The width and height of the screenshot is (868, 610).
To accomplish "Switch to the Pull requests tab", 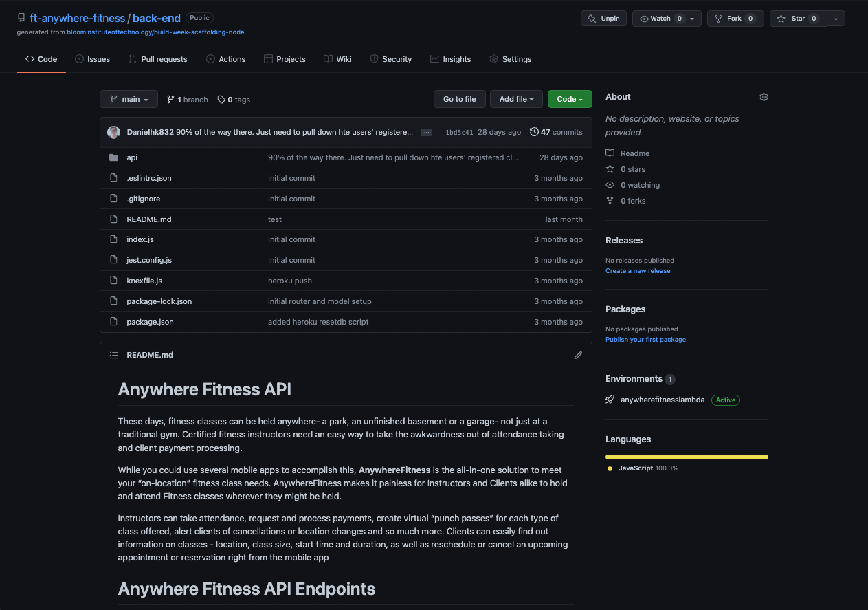I will click(x=157, y=59).
